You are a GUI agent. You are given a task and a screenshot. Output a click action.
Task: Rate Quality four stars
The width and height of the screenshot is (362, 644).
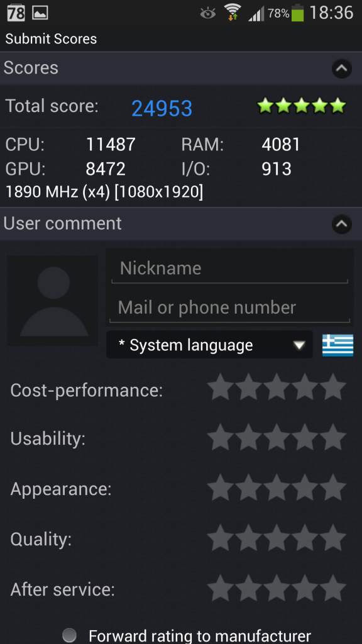tap(305, 538)
